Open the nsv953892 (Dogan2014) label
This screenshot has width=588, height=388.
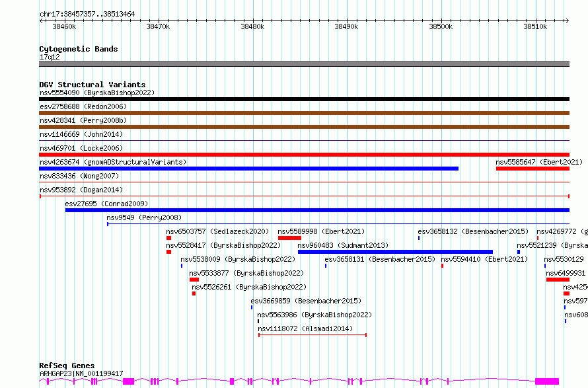tap(81, 190)
